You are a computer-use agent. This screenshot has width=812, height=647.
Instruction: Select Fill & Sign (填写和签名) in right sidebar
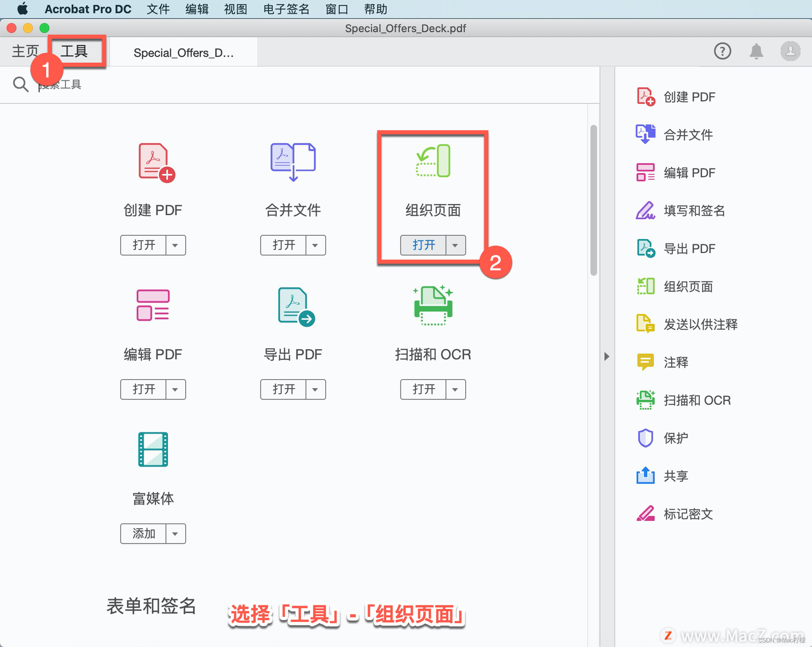[694, 211]
